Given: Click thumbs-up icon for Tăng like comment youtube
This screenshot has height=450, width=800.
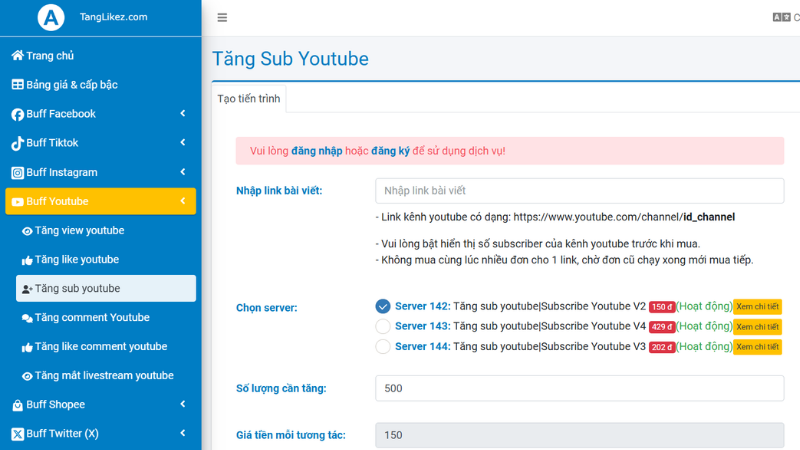Looking at the screenshot, I should pos(27,347).
